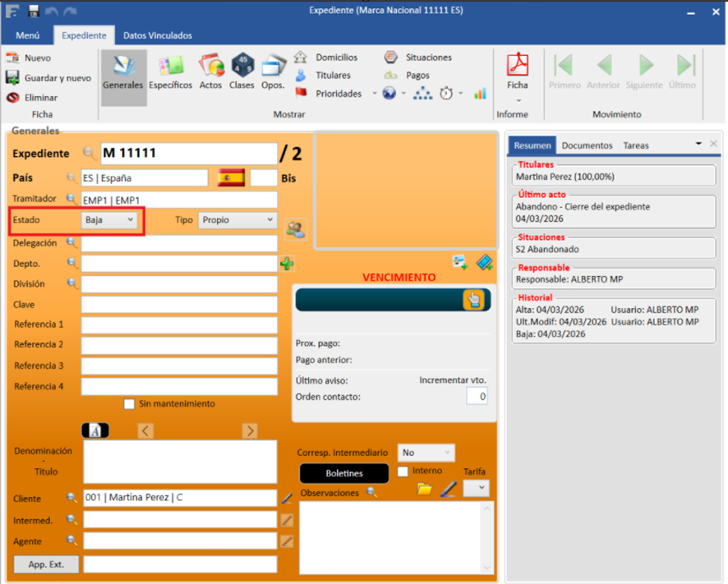Click the Eliminar record icon
This screenshot has height=584, width=728.
pos(12,98)
